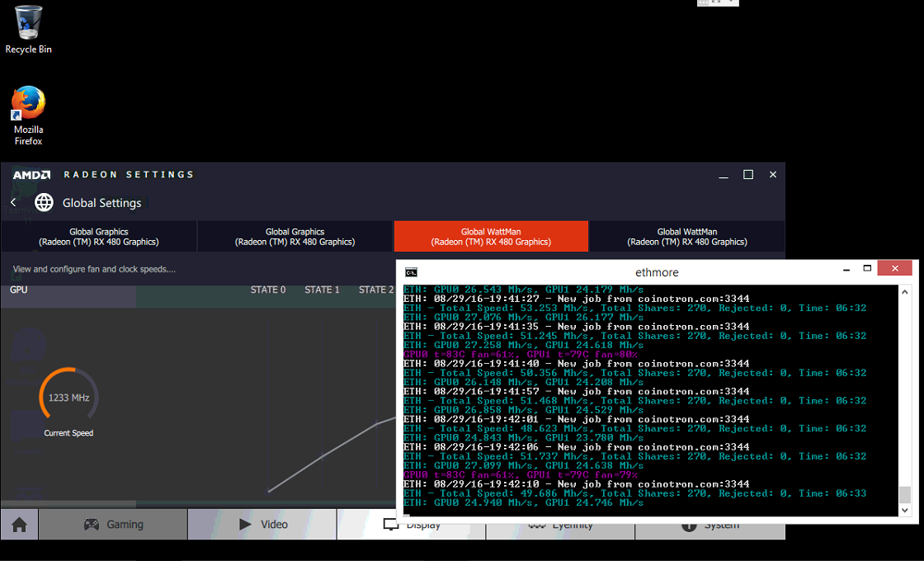
Task: Click the STATE 2 column header
Action: pyautogui.click(x=376, y=290)
